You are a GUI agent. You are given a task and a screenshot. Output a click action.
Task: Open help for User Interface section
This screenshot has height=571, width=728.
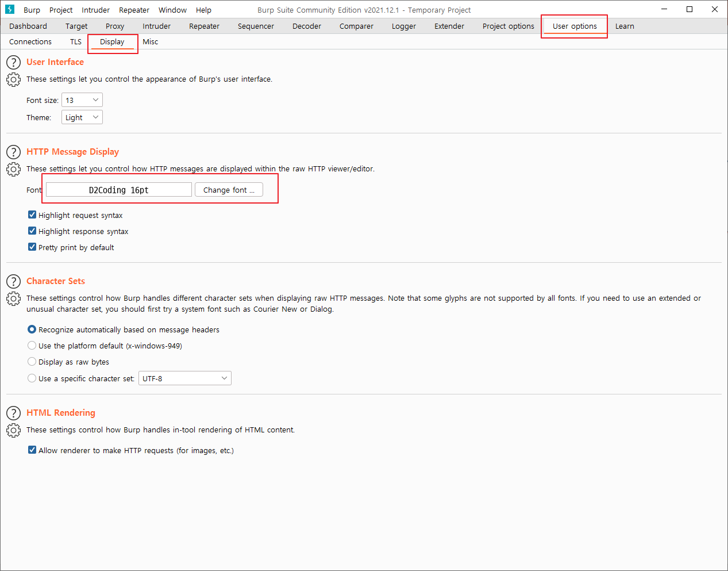[13, 62]
